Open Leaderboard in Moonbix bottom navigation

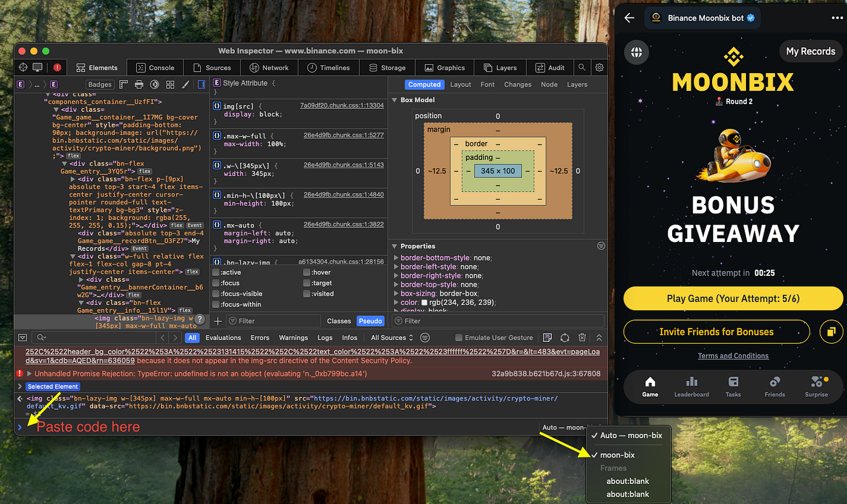click(x=692, y=387)
